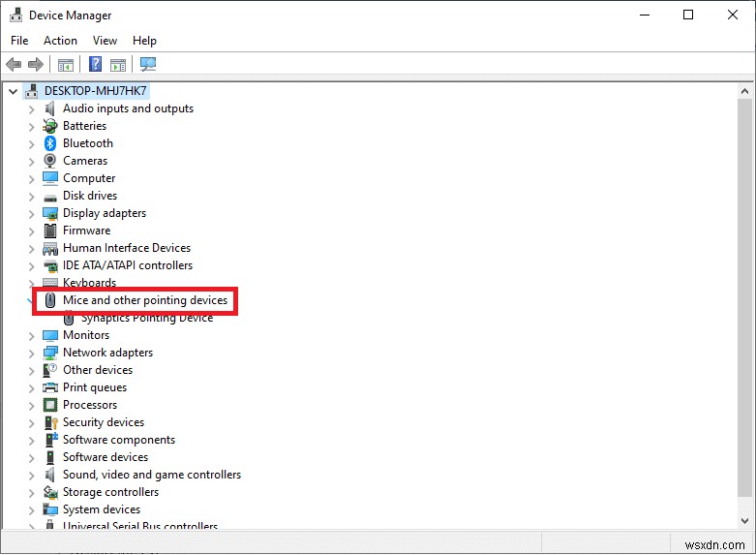This screenshot has height=555, width=756.
Task: Click the Back arrow toolbar icon
Action: pos(14,64)
